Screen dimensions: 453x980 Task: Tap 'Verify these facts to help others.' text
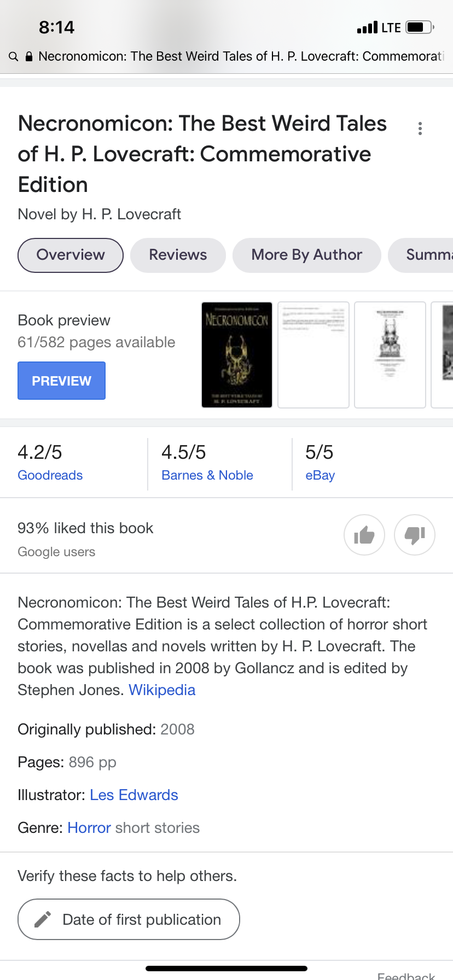coord(127,876)
